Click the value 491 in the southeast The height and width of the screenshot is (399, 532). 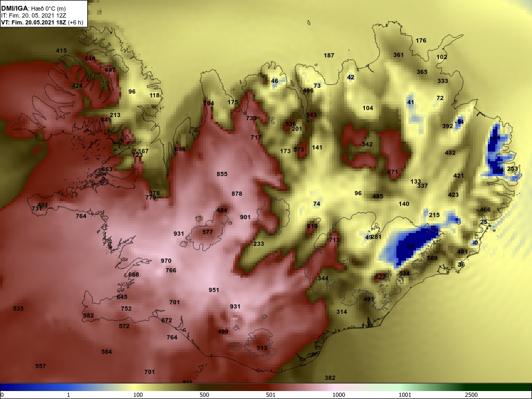click(369, 299)
